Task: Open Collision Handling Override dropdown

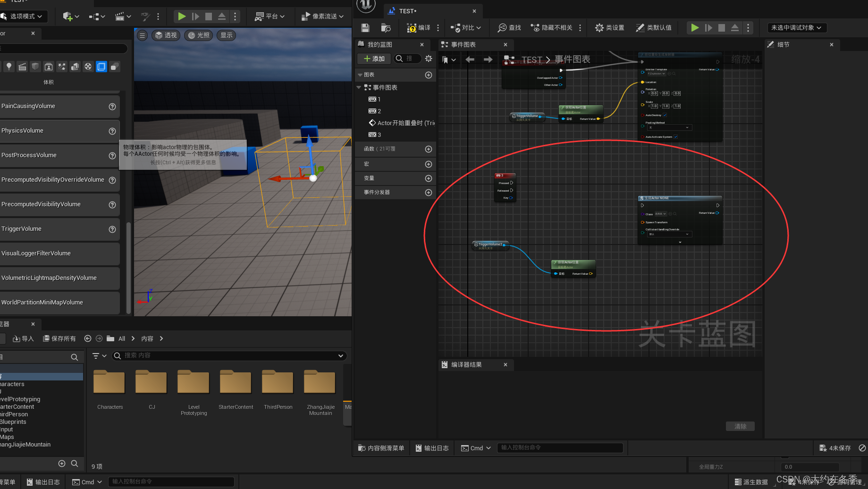Action: click(669, 234)
